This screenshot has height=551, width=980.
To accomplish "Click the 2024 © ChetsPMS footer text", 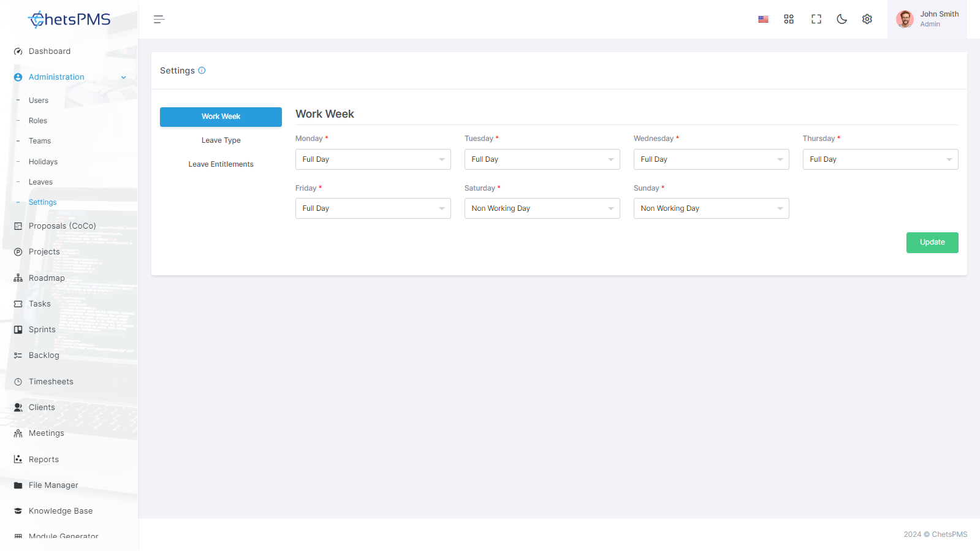I will 935,534.
